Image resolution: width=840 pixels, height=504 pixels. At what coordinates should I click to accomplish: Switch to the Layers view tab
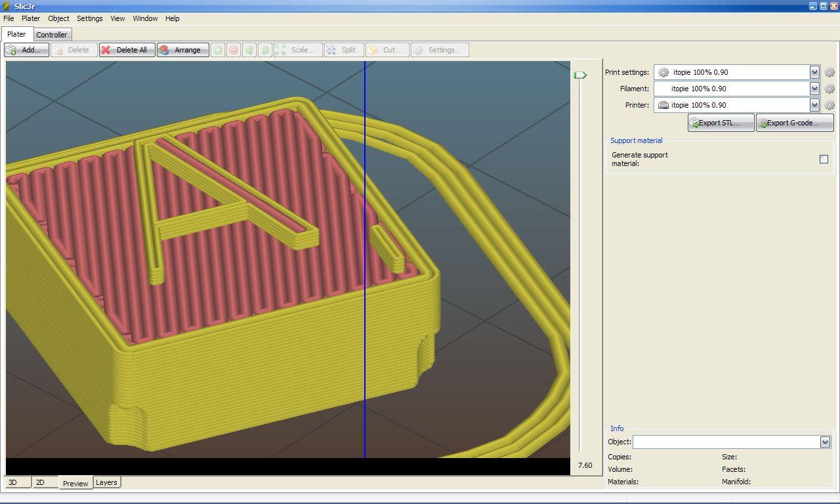coord(106,482)
